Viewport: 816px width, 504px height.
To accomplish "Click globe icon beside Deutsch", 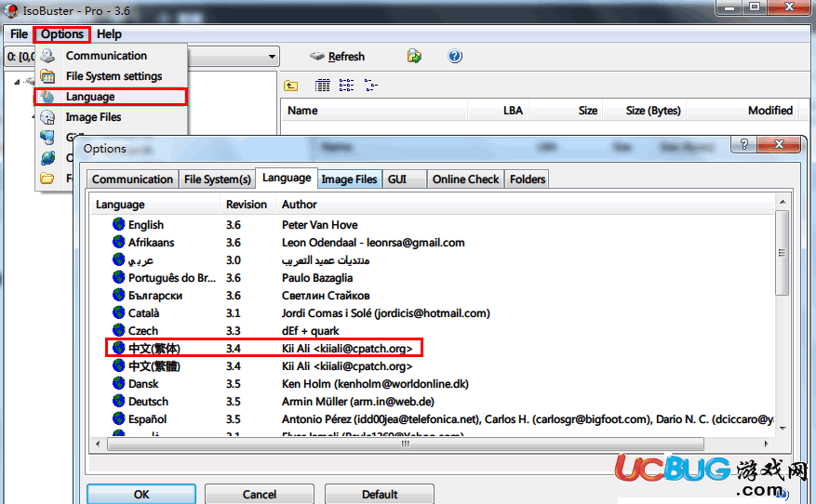I will pyautogui.click(x=119, y=401).
